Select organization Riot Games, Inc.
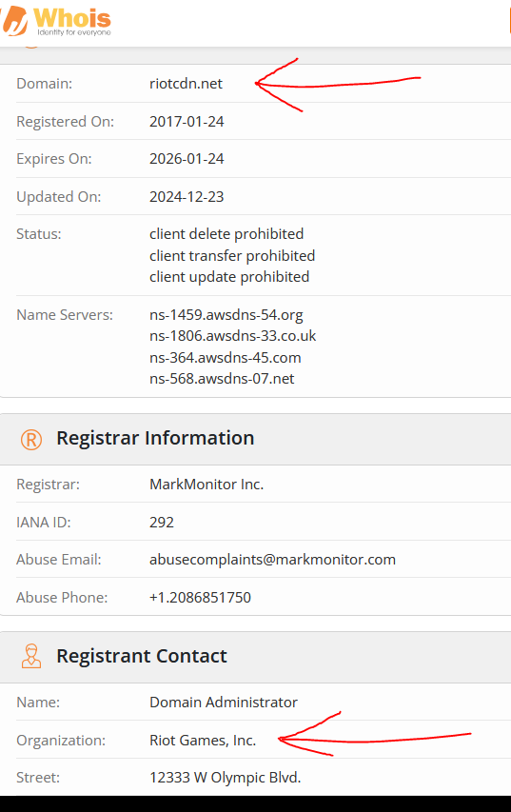 [x=203, y=741]
